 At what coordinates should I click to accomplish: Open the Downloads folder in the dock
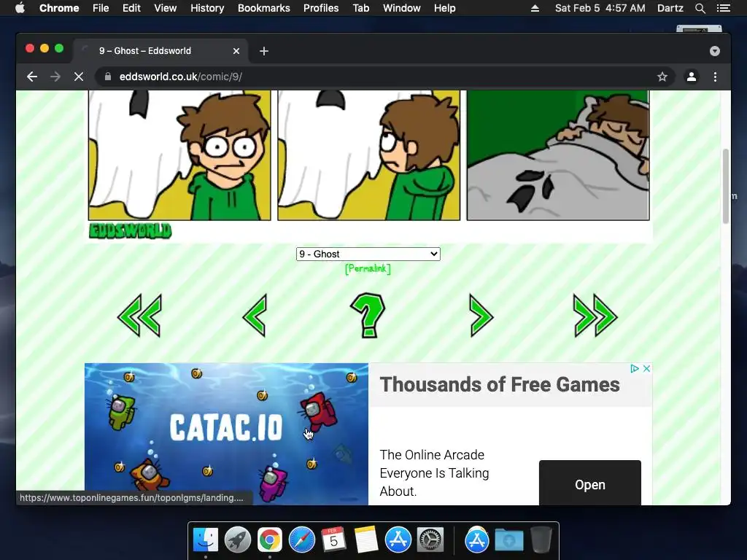click(x=508, y=540)
